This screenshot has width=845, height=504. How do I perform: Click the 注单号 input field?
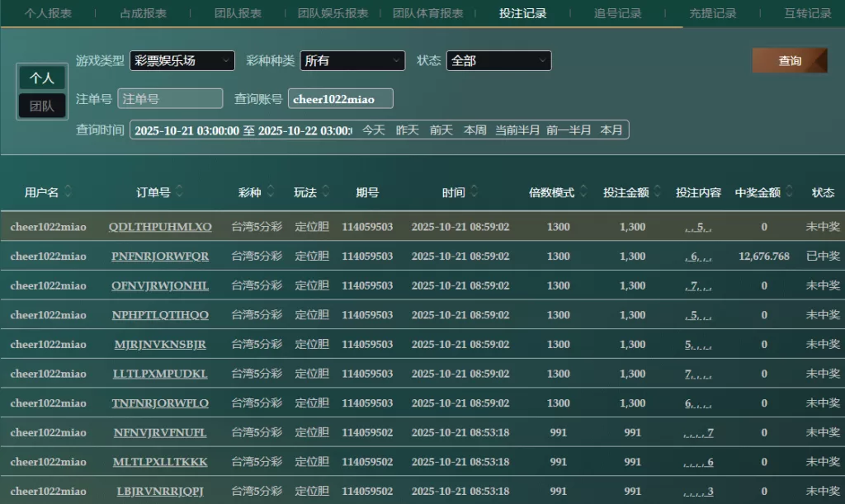170,99
